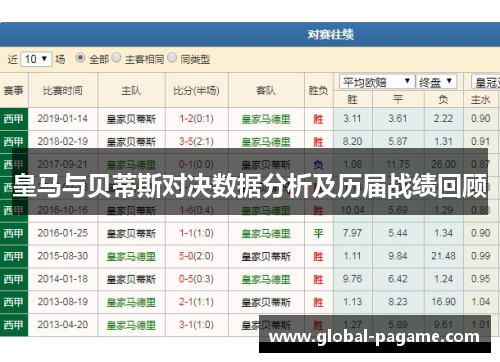This screenshot has width=500, height=362.
Task: Select the 主客相同 radio button
Action: tap(116, 58)
